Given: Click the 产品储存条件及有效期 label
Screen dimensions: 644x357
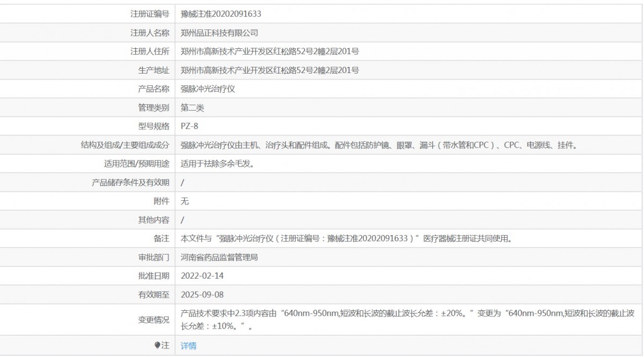Looking at the screenshot, I should pyautogui.click(x=130, y=183).
